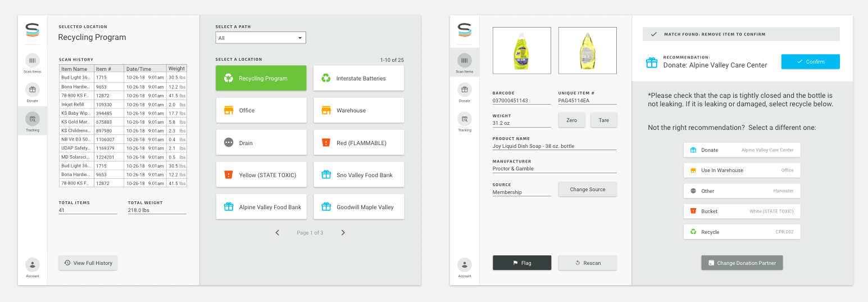Open Scan Items in the left screen sidebar

(33, 63)
